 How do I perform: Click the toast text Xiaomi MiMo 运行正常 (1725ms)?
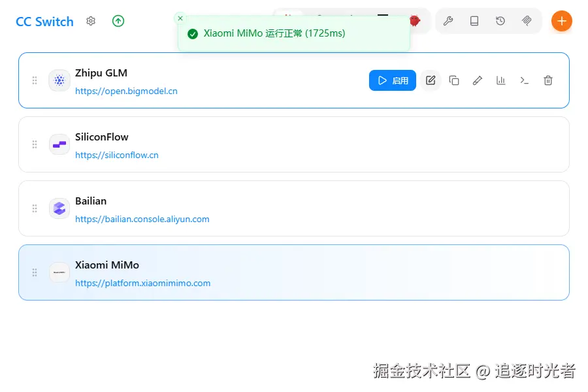pos(274,33)
